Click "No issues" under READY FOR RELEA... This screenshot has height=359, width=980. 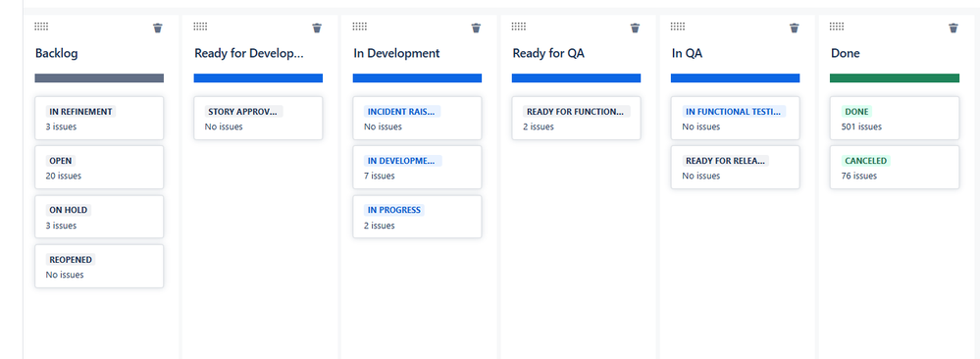point(700,176)
